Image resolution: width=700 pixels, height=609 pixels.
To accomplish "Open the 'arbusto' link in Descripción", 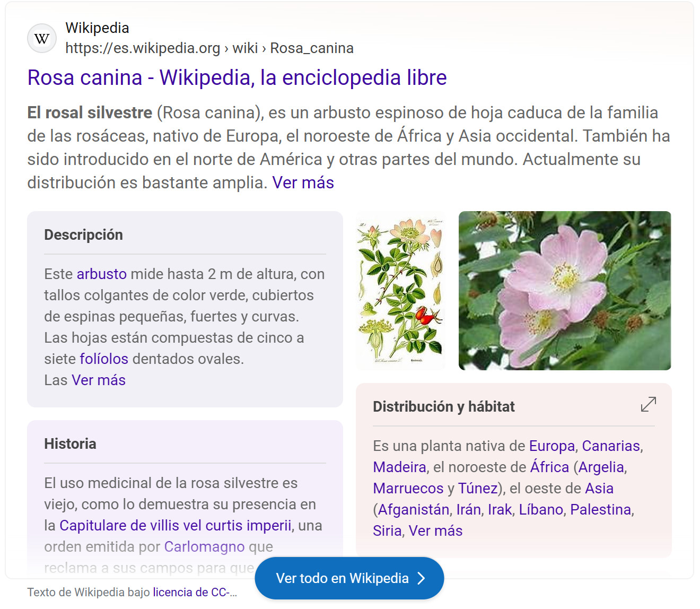I will [102, 274].
